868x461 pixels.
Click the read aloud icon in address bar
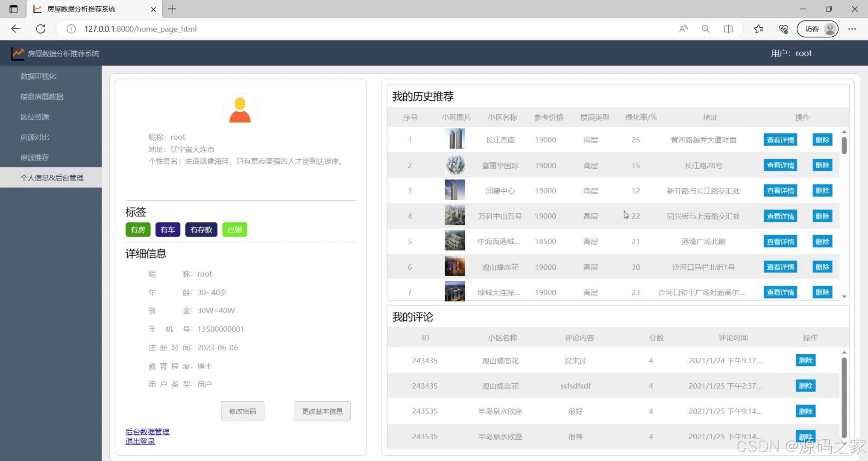[x=683, y=29]
